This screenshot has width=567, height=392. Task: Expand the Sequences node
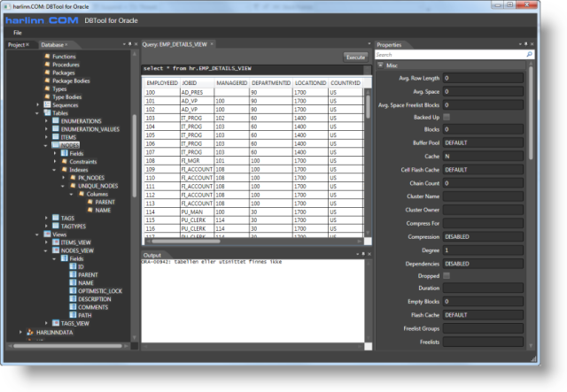(37, 104)
